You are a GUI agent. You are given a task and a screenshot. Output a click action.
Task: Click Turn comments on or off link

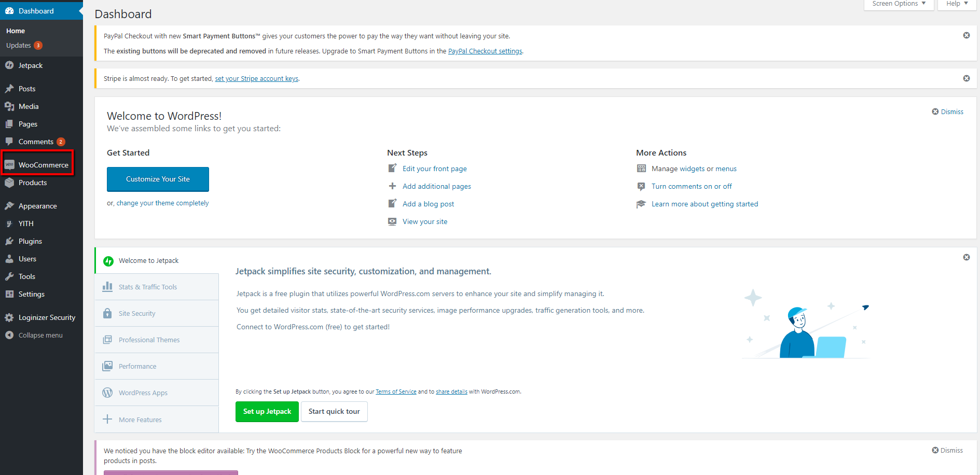coord(692,186)
